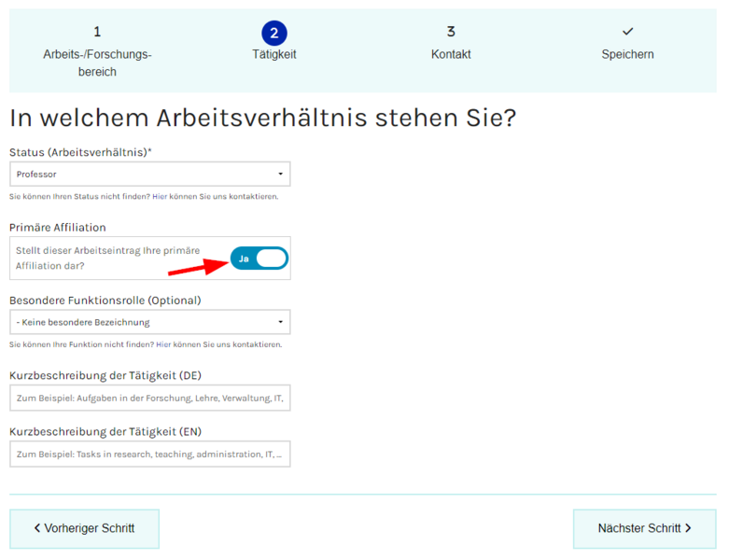
Task: Expand the Besondere Funktionsrolle dropdown
Action: point(149,323)
